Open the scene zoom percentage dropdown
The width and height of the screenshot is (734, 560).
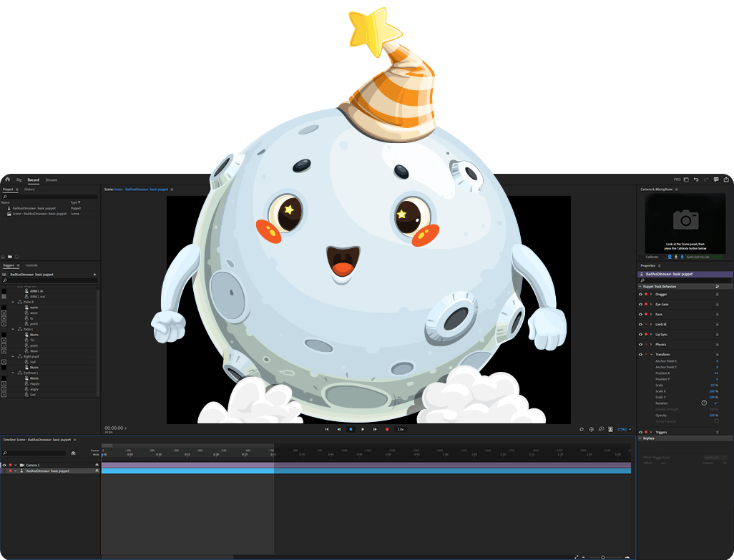(624, 429)
